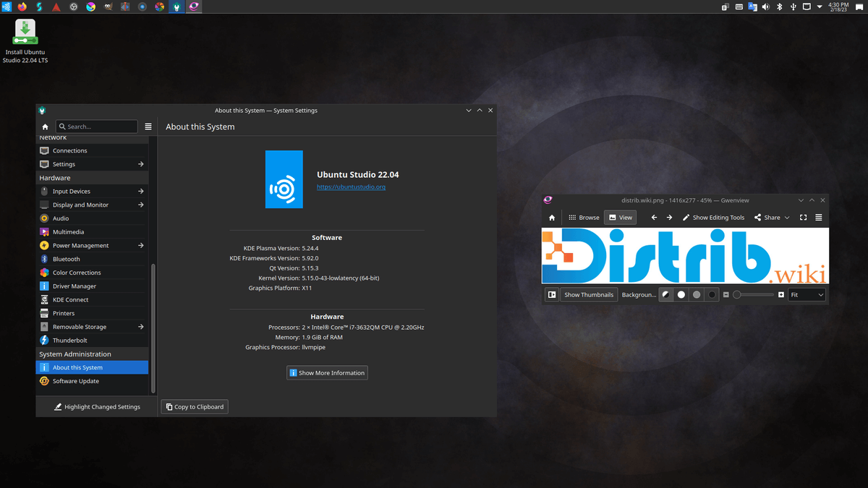868x488 pixels.
Task: Open Display and Monitor settings
Action: click(92, 205)
